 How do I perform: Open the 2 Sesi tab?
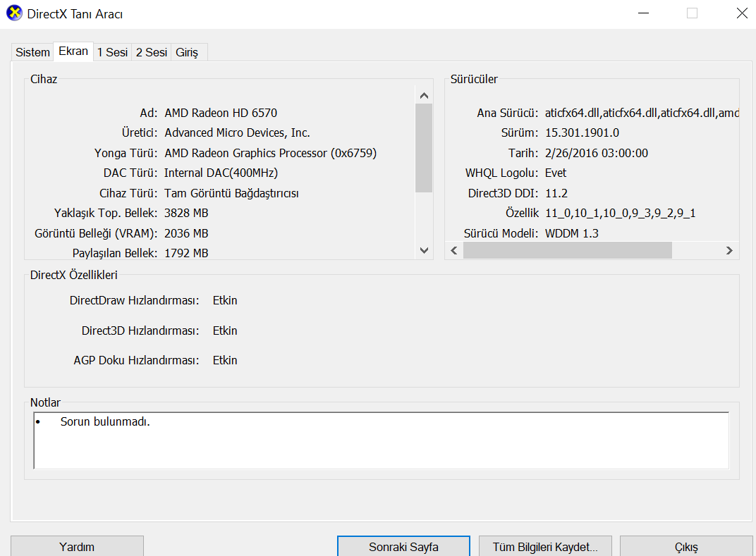152,52
